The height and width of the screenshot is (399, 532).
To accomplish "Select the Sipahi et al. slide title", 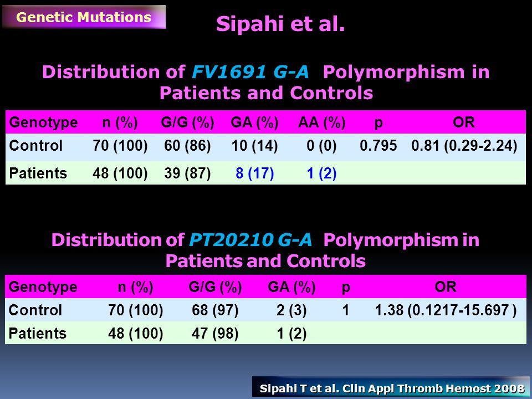I will pyautogui.click(x=280, y=24).
